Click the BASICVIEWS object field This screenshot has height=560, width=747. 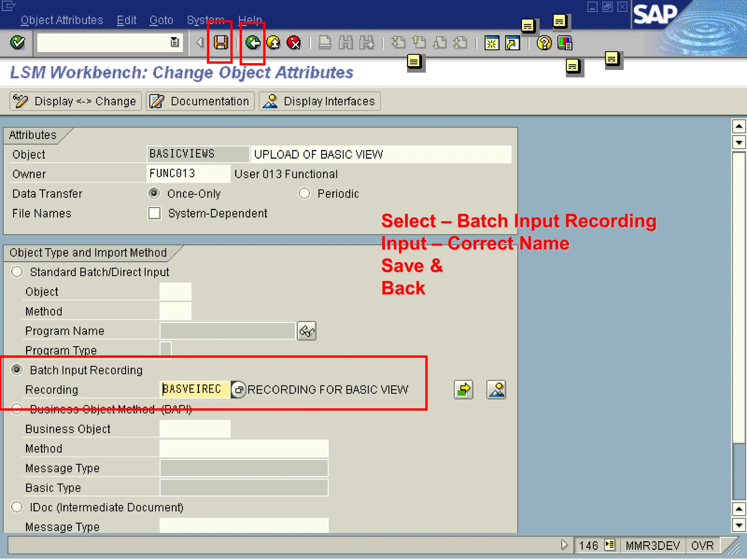tap(198, 154)
